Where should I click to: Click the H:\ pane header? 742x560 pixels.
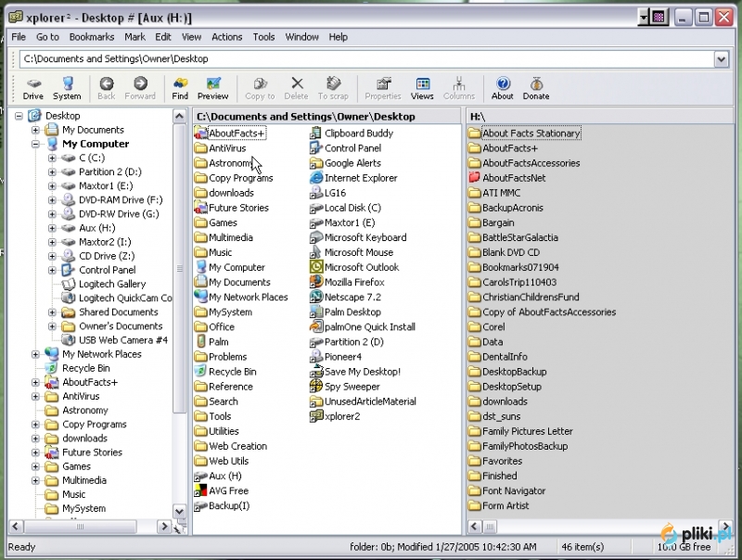point(600,116)
